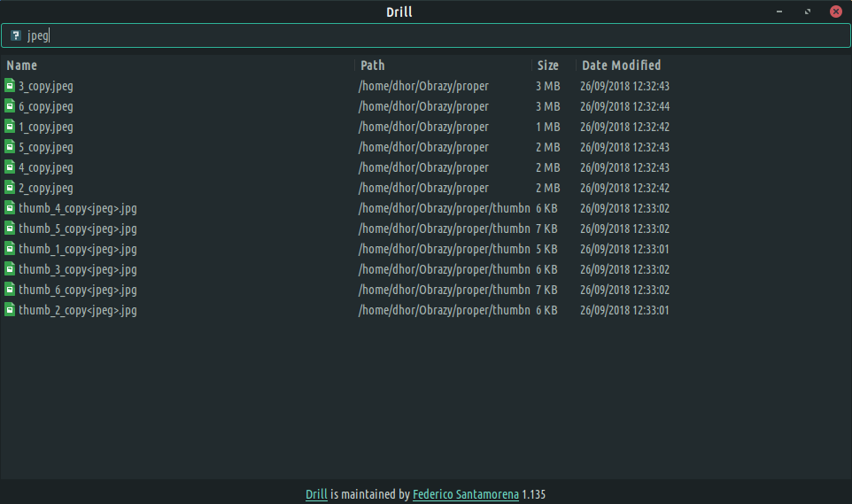
Task: Select the 1_copy.jpeg file name
Action: click(46, 127)
